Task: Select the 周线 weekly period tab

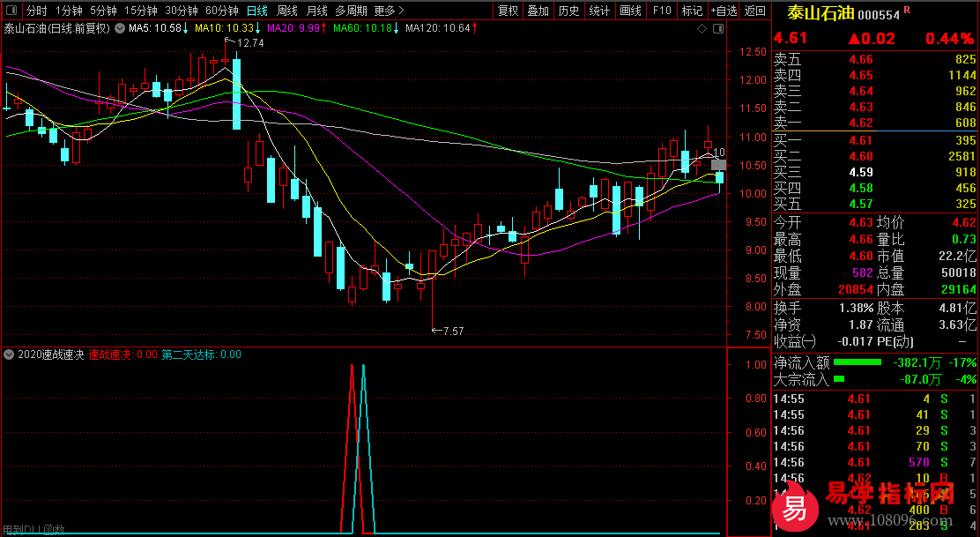Action: tap(287, 11)
